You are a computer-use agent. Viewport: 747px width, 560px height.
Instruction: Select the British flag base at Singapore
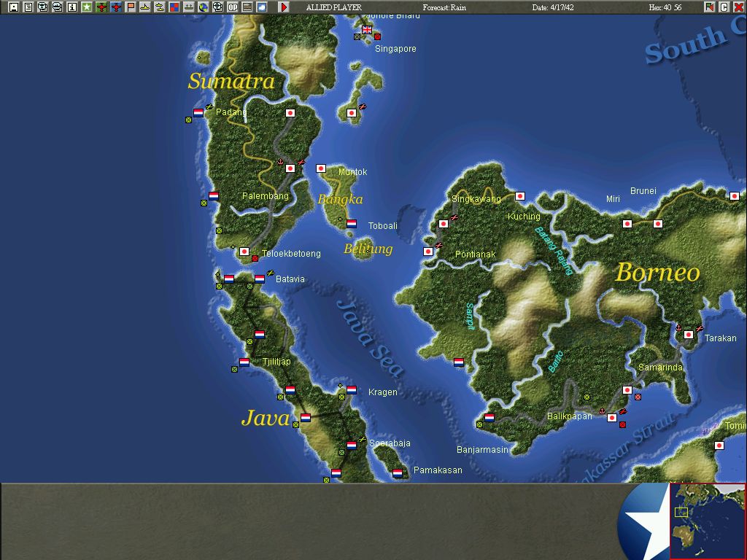tap(367, 29)
